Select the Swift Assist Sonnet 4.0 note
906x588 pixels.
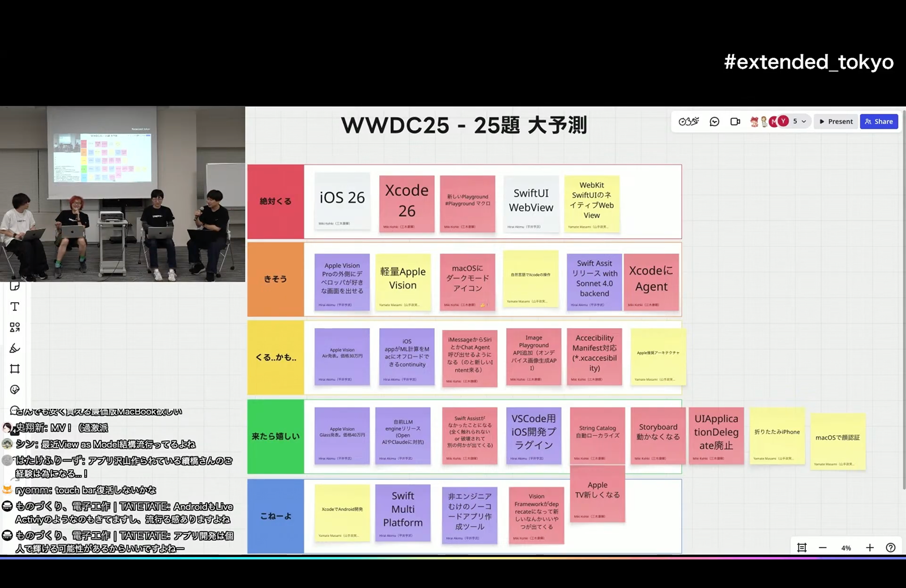tap(595, 281)
